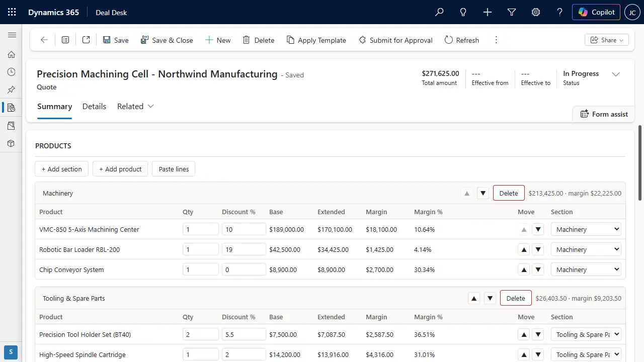
Task: Click Qty field for VMC-850 row
Action: point(201,229)
